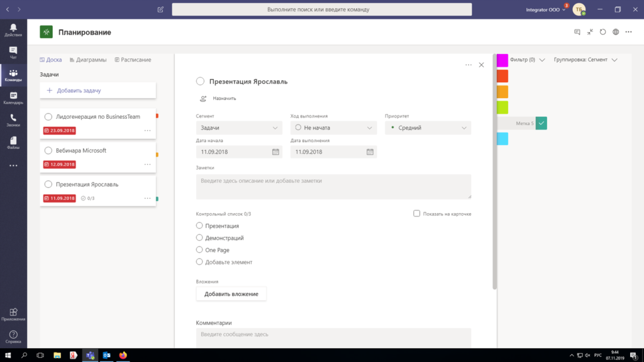The height and width of the screenshot is (362, 644).
Task: Switch to the Доска tab
Action: click(x=51, y=60)
